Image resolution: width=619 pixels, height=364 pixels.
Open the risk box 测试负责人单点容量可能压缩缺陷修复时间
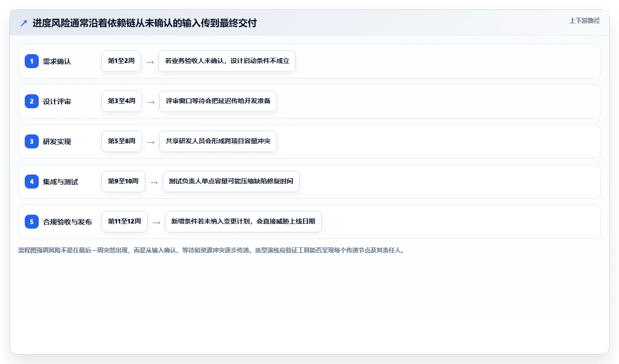tap(231, 182)
